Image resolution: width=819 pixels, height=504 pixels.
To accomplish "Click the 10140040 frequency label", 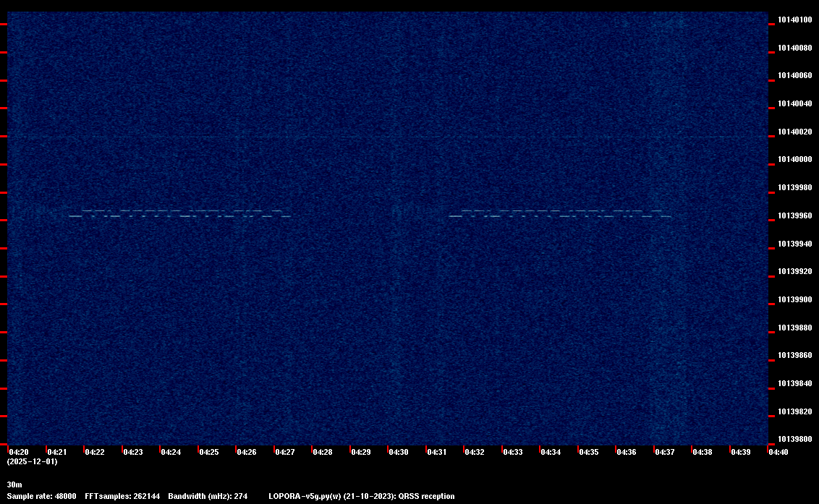I will (795, 104).
